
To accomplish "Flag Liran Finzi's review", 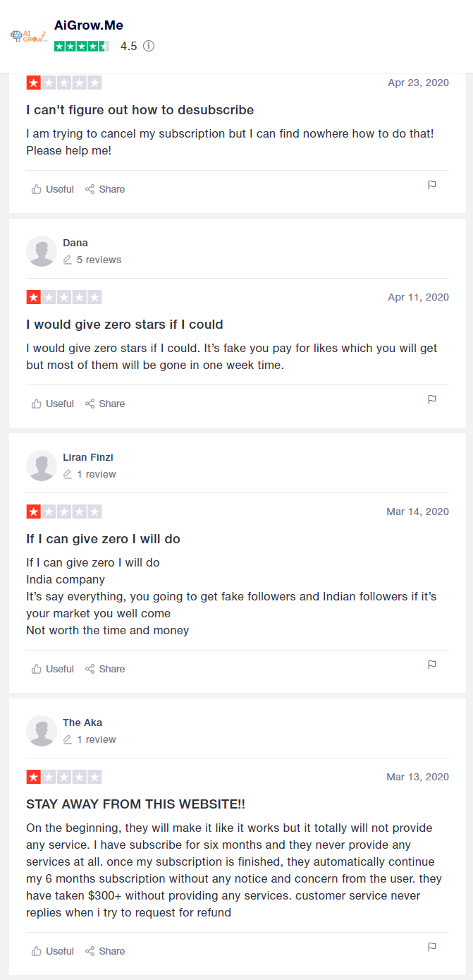I will pyautogui.click(x=432, y=665).
